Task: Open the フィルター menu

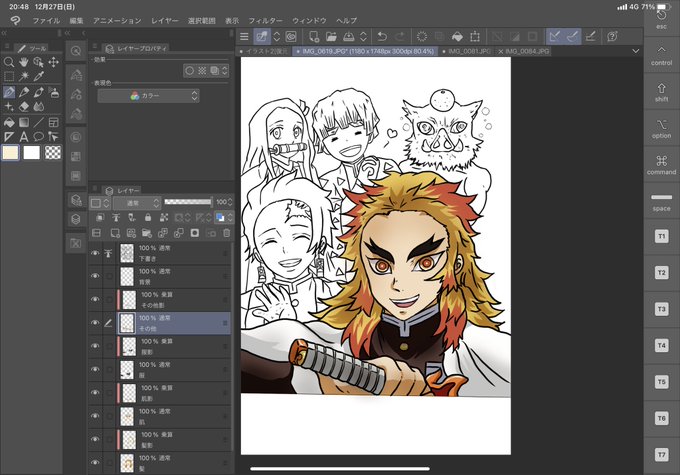Action: coord(265,20)
